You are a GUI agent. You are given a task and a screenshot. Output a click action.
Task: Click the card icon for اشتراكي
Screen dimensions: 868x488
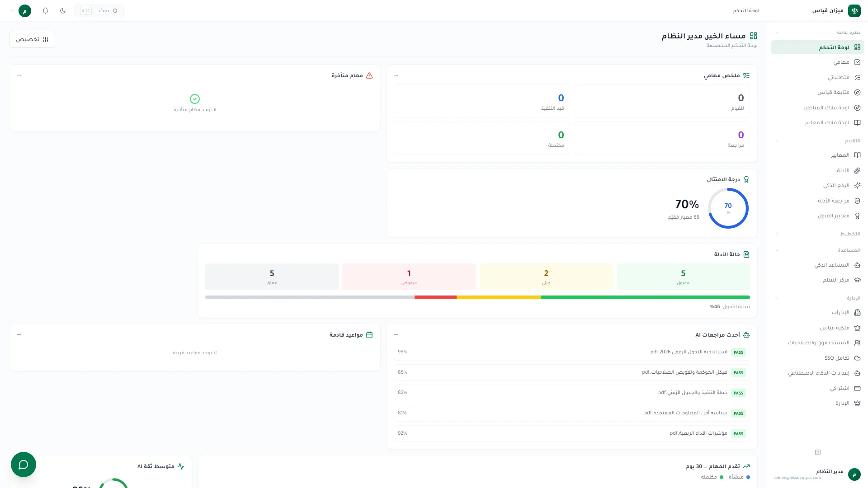click(x=857, y=388)
